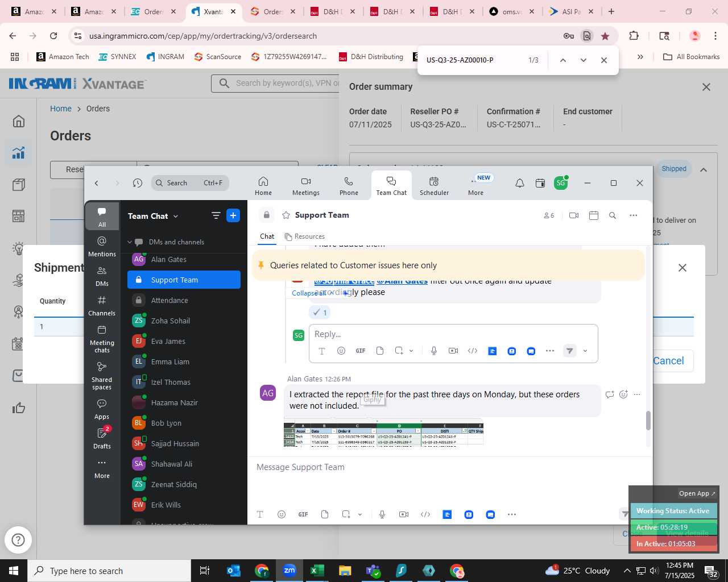
Task: Open Drafts in Zoom sidebar
Action: (102, 438)
